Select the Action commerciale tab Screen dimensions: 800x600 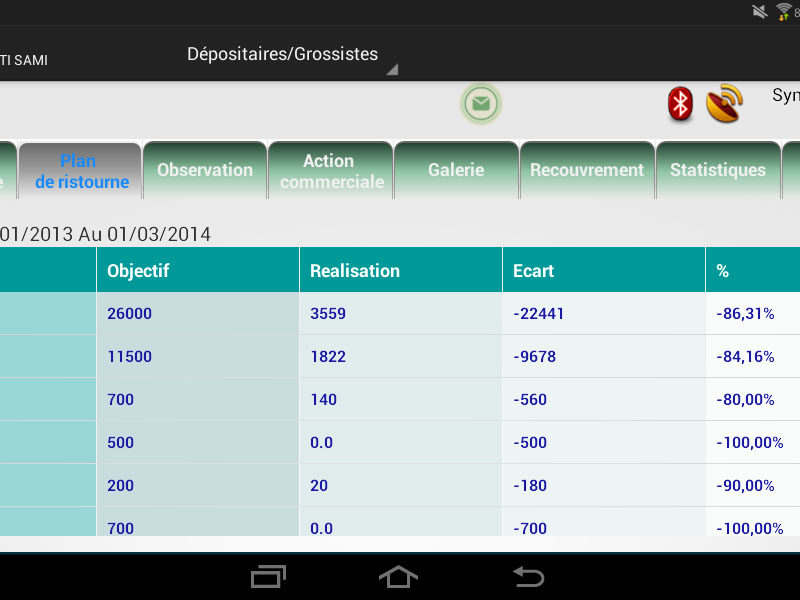tap(330, 171)
